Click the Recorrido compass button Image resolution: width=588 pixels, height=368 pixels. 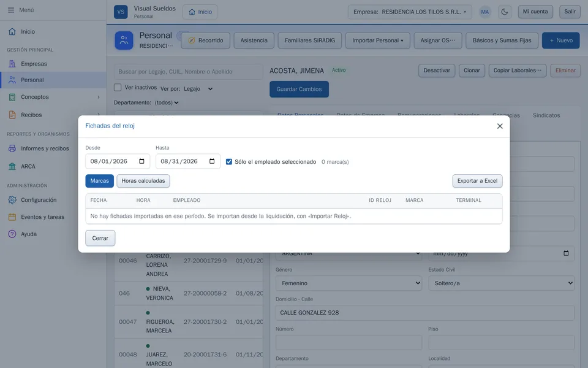tap(206, 40)
